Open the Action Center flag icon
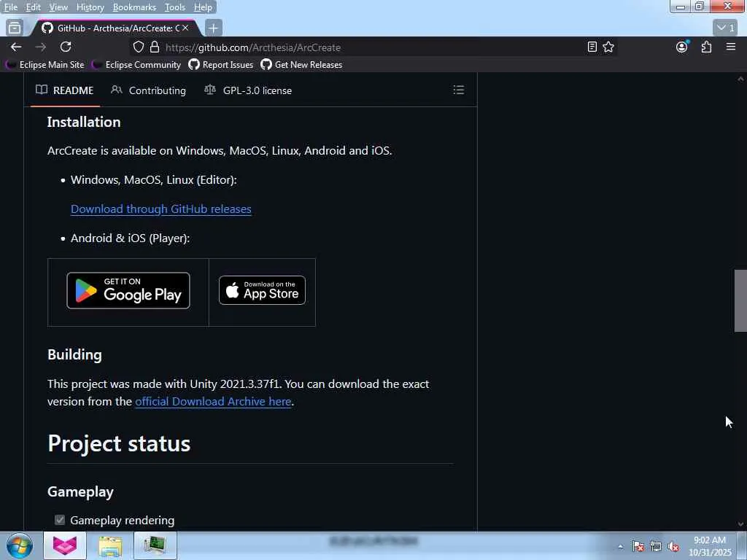 click(638, 546)
